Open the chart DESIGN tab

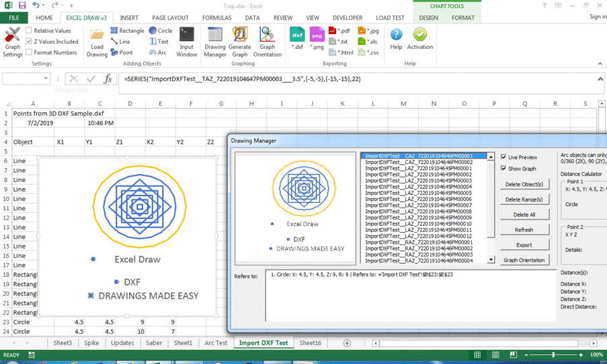pyautogui.click(x=429, y=17)
